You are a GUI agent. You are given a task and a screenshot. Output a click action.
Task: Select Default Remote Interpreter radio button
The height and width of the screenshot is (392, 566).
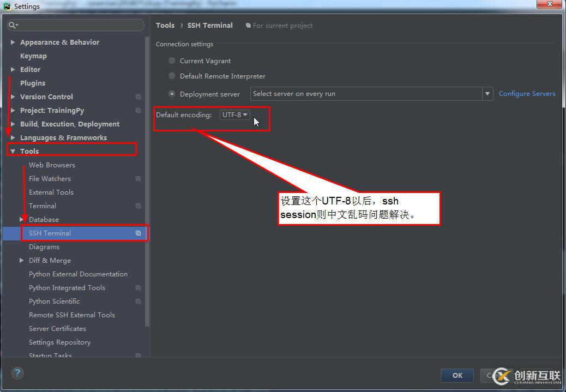point(172,76)
